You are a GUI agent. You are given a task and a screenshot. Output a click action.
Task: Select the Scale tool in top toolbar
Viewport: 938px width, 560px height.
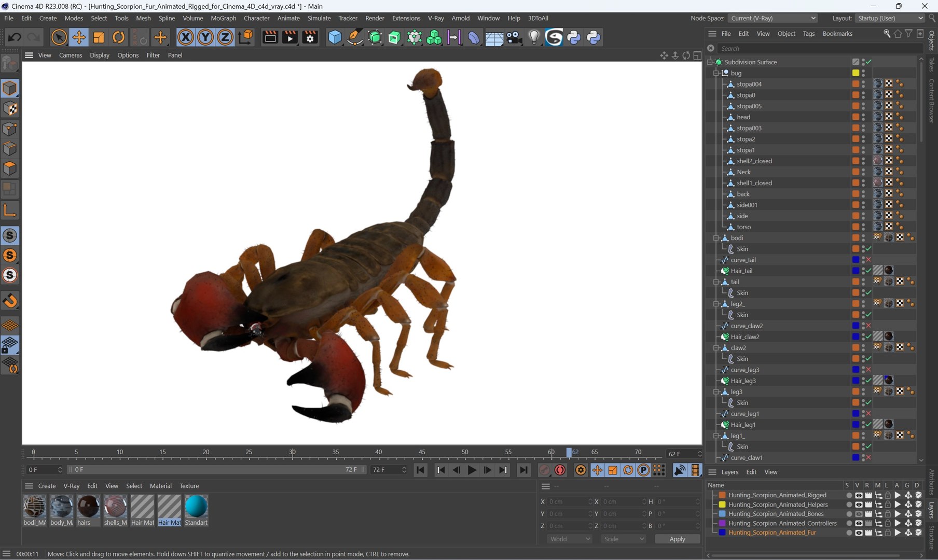point(99,37)
